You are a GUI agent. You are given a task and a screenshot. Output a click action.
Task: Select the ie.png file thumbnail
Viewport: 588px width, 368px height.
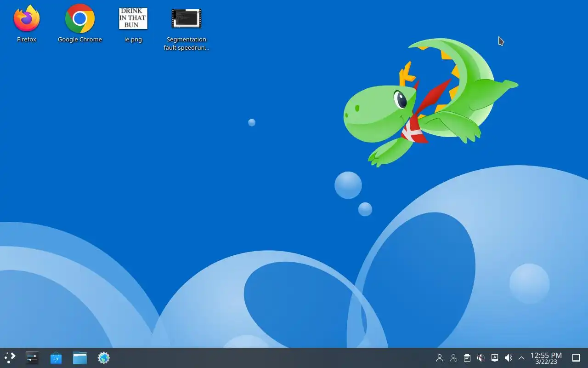pyautogui.click(x=133, y=18)
